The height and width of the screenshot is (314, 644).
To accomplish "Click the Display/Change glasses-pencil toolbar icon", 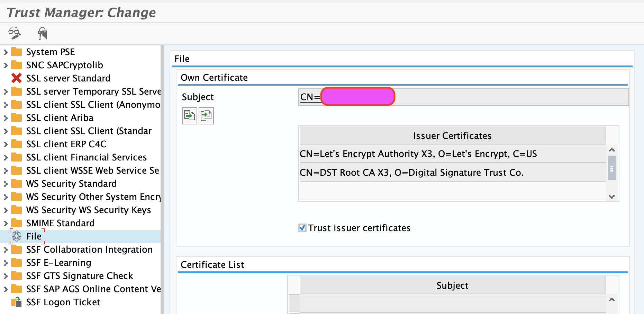I will [15, 33].
